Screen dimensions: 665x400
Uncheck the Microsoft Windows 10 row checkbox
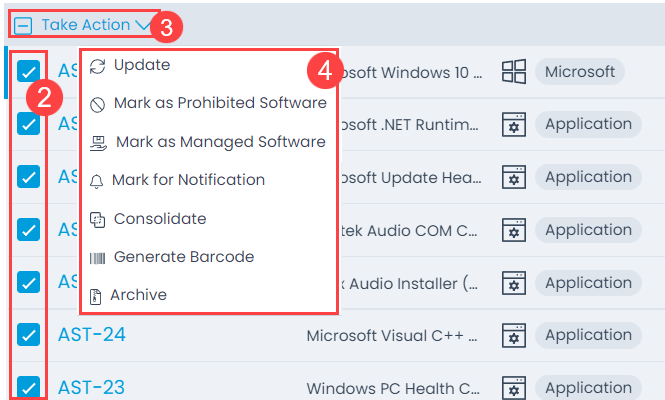pyautogui.click(x=29, y=72)
